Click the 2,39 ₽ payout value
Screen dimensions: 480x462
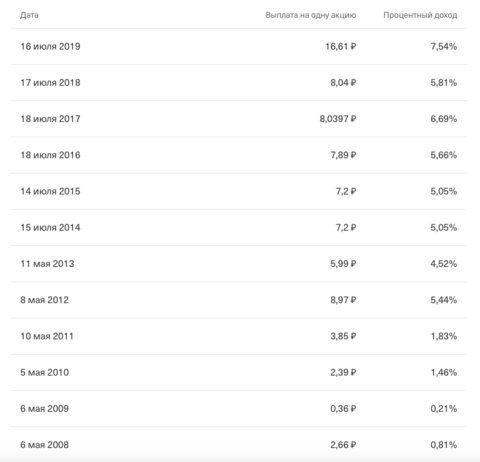(x=343, y=372)
